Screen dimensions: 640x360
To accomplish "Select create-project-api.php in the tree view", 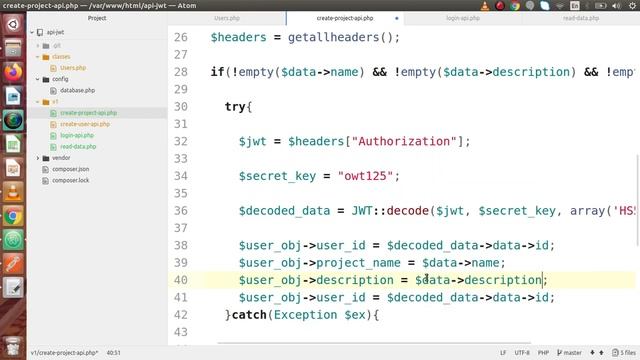I will (x=89, y=113).
